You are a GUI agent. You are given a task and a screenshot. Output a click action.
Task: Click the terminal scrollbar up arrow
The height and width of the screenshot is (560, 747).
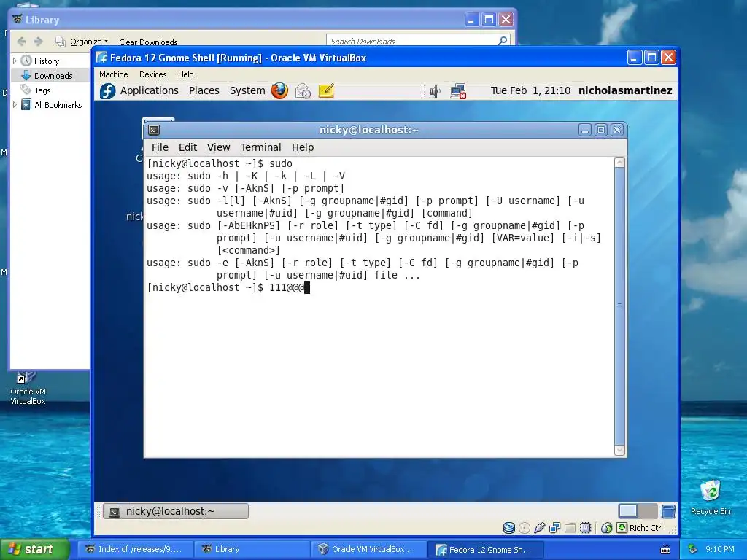pos(619,163)
